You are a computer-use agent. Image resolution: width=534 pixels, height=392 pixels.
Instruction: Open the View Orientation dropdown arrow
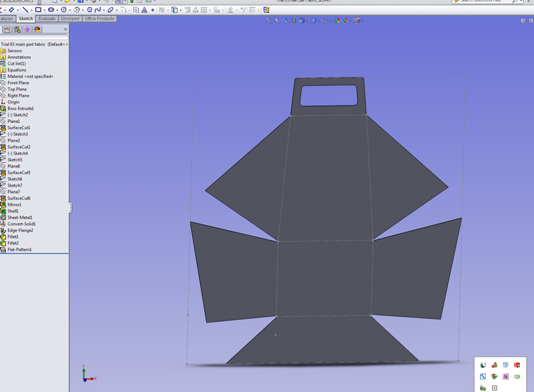[x=306, y=21]
